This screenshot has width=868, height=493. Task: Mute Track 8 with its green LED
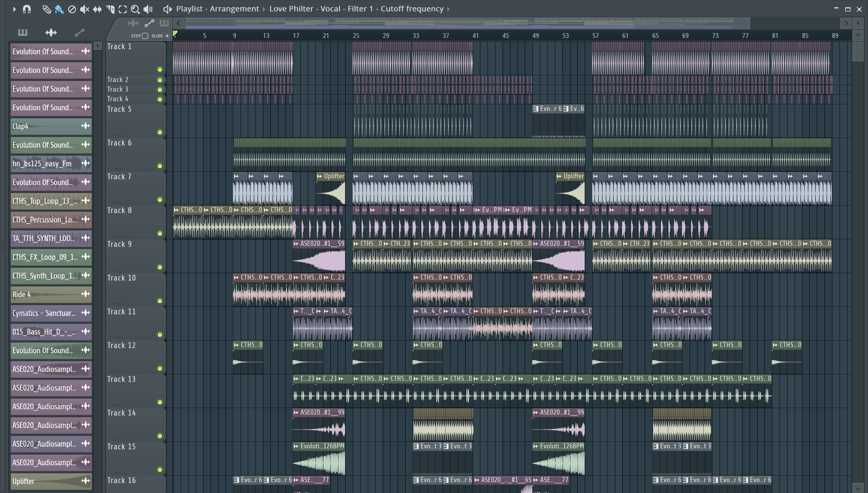click(x=160, y=233)
